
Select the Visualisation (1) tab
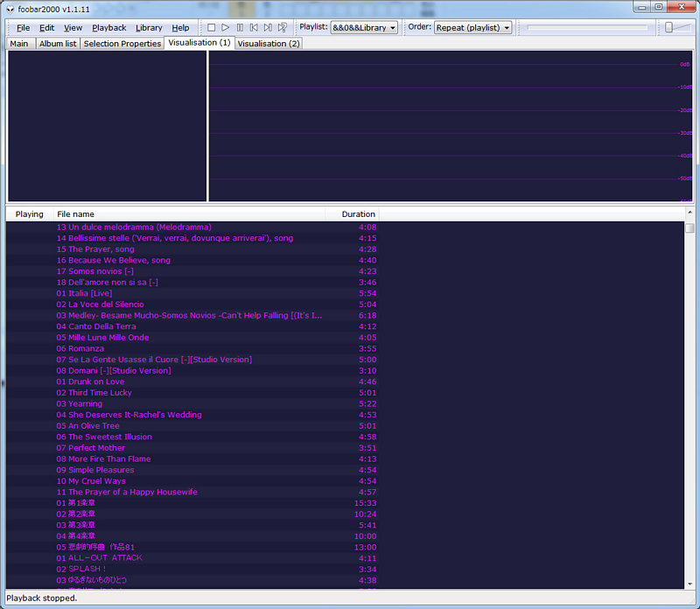pos(199,43)
